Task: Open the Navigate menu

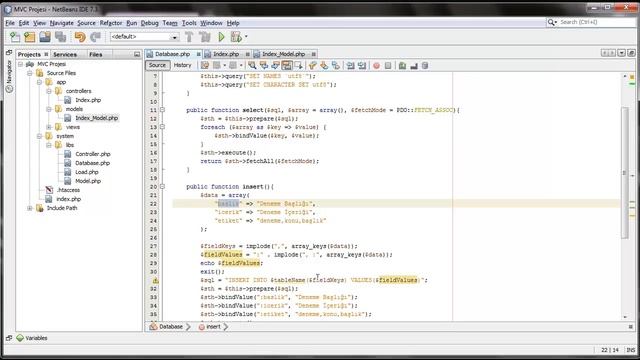Action: click(x=62, y=23)
